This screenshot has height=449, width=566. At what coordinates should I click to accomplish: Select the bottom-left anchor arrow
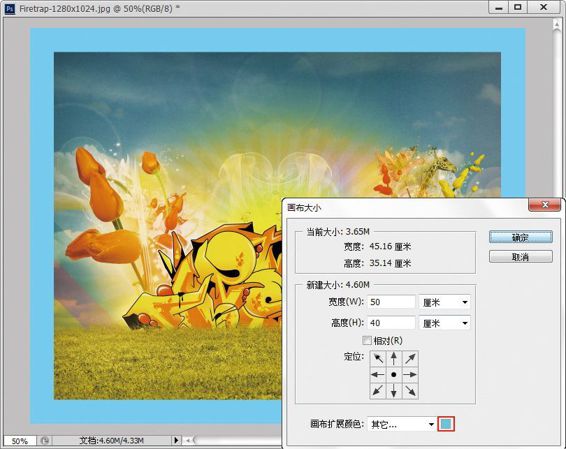(378, 391)
